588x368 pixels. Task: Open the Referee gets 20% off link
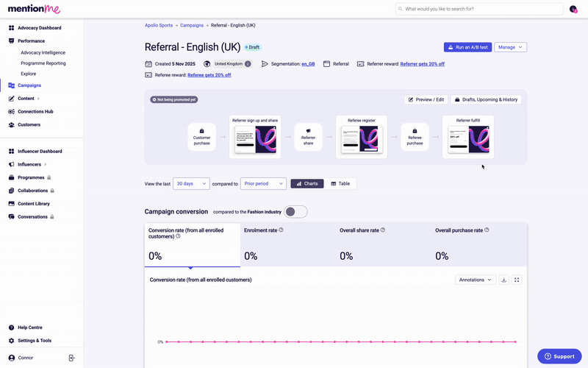tap(209, 75)
